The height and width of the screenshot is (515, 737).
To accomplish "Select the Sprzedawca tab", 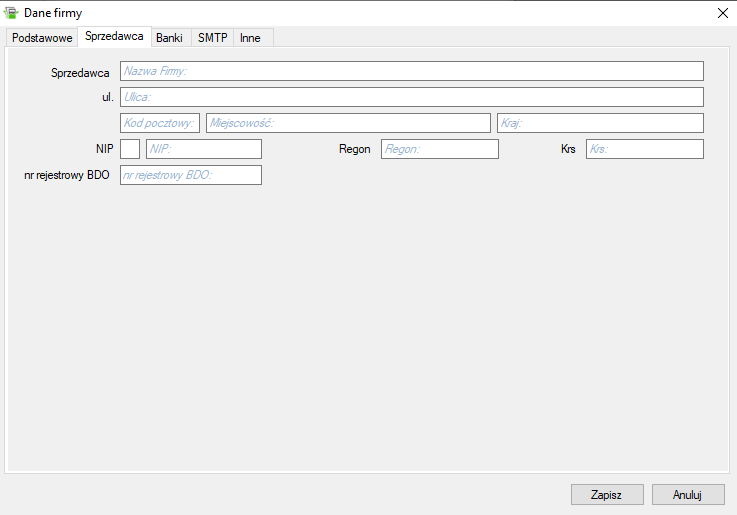I will pos(114,36).
